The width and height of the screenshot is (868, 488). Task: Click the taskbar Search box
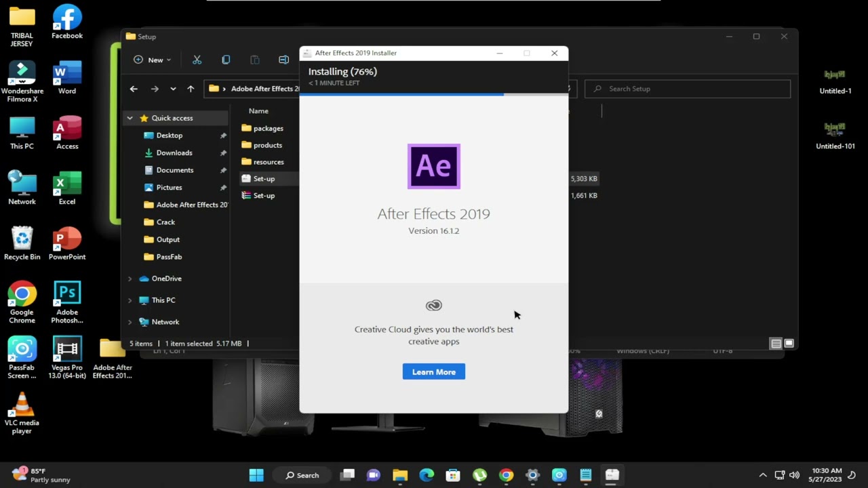[x=302, y=475]
